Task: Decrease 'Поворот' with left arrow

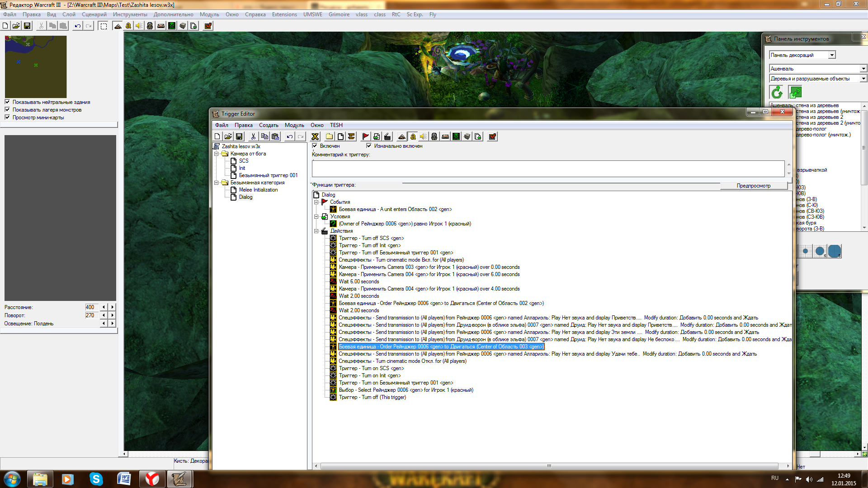Action: 104,315
